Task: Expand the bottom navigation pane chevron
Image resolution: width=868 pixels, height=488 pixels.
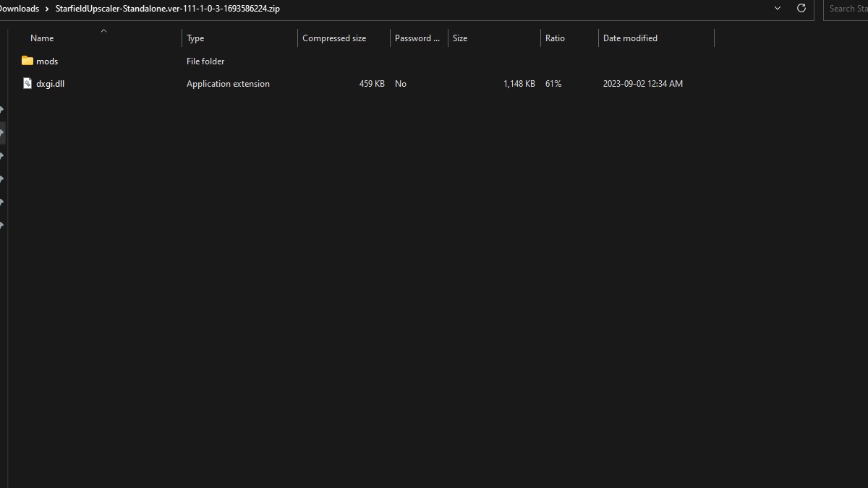Action: [x=2, y=225]
